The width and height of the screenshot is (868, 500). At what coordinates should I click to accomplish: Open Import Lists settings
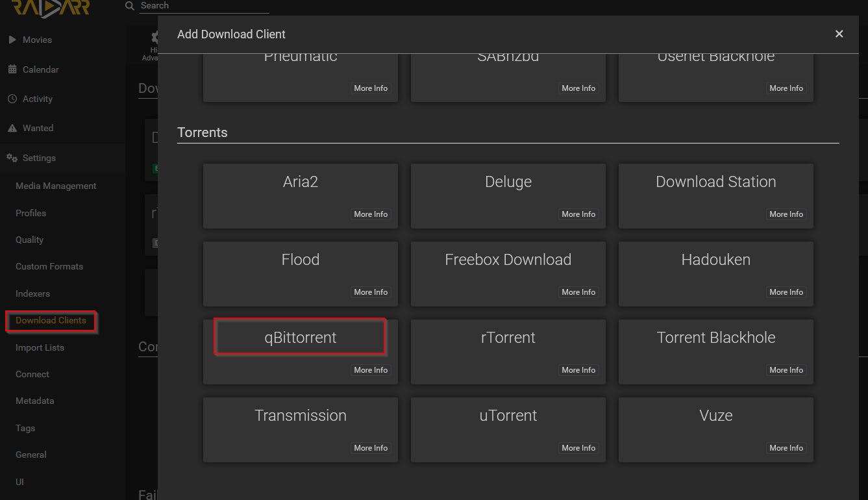click(x=40, y=347)
